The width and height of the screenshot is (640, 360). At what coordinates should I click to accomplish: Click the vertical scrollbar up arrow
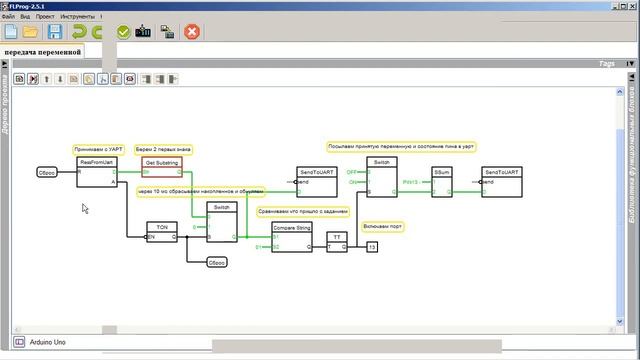[620, 92]
